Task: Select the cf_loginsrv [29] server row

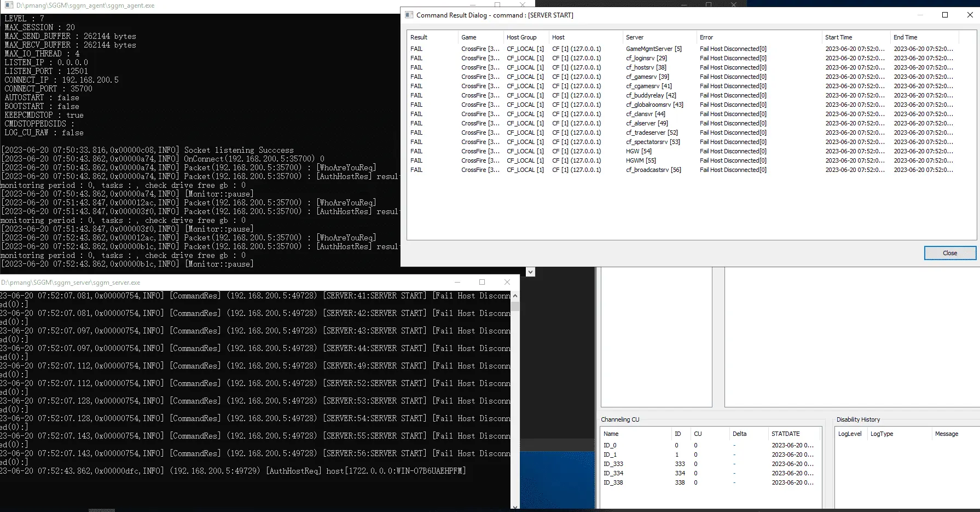Action: [x=682, y=58]
